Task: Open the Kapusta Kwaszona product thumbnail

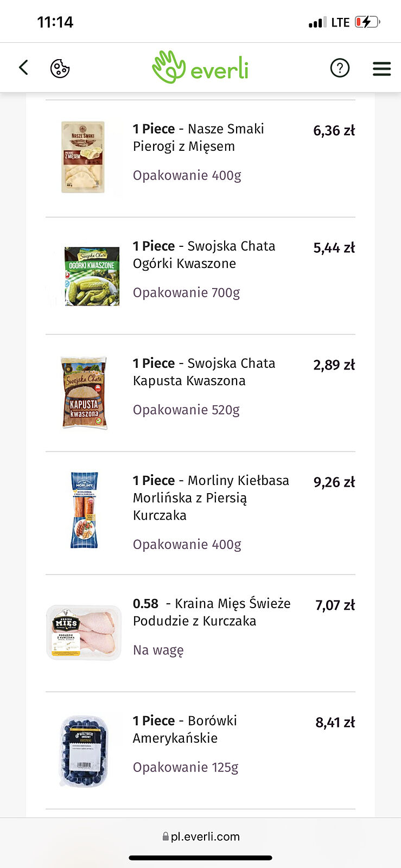Action: [84, 393]
